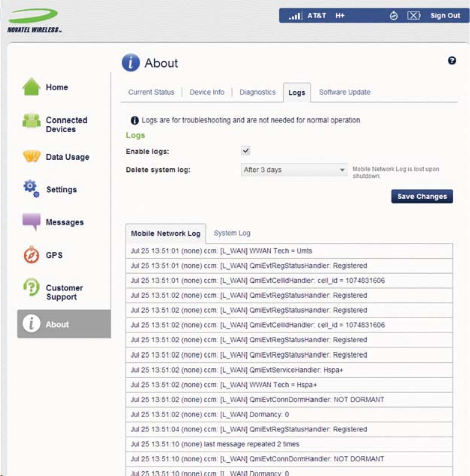Open the Home menu label
This screenshot has height=476, width=470.
pos(57,87)
